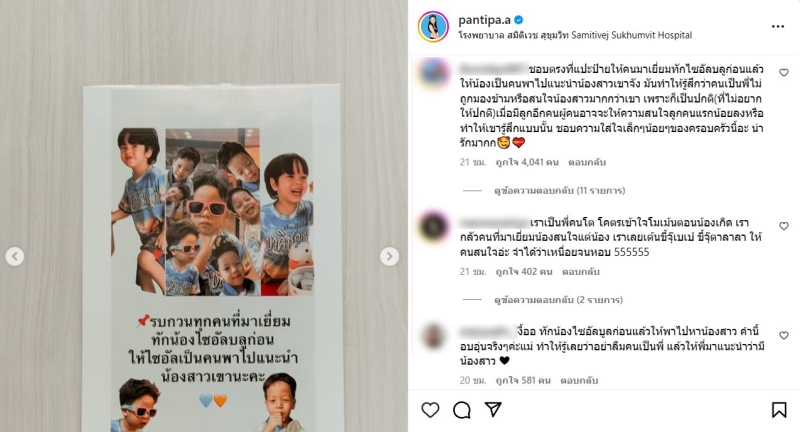Expand the 2 replies under the second comment
800x432 pixels.
(558, 300)
